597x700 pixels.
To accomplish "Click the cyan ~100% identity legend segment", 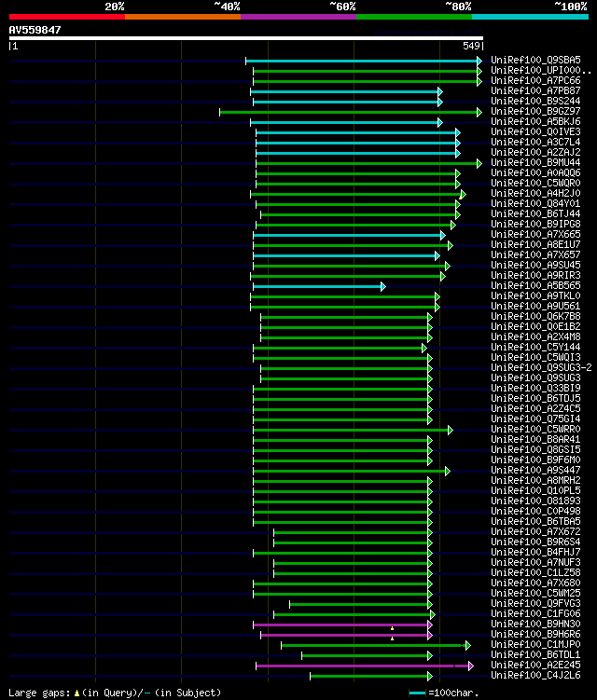I will point(531,17).
